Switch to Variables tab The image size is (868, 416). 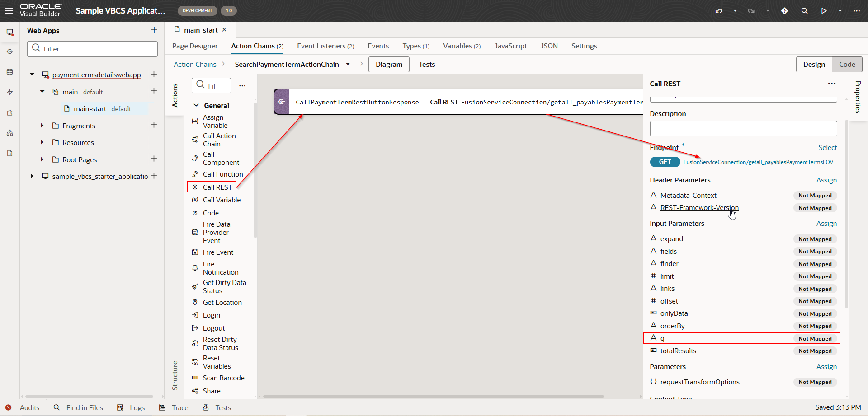point(462,46)
